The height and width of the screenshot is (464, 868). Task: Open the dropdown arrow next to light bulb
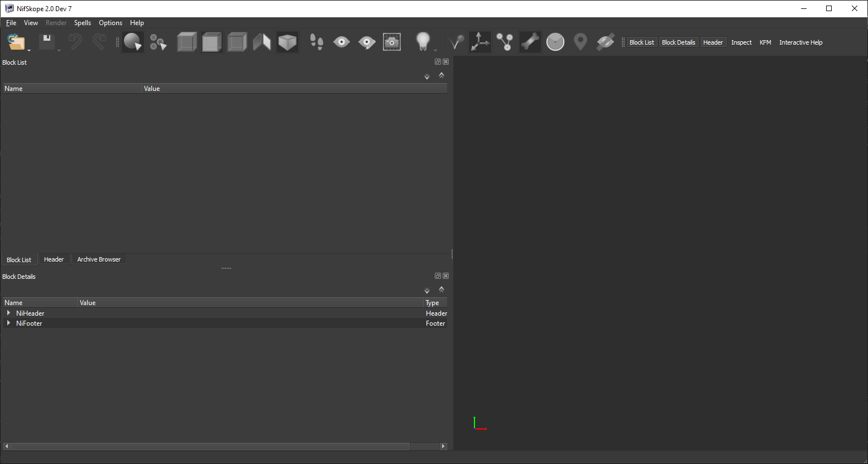point(435,51)
